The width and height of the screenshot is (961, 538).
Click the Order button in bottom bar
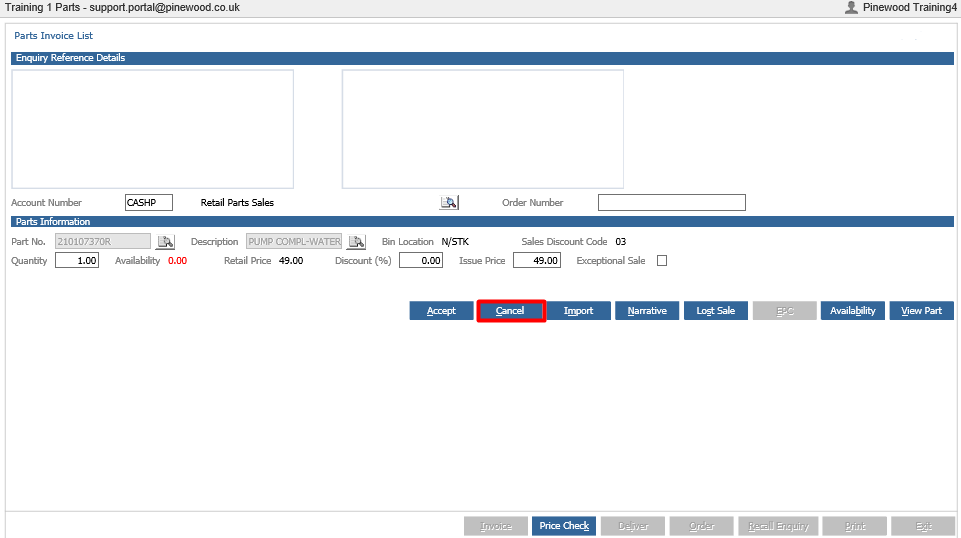[702, 526]
